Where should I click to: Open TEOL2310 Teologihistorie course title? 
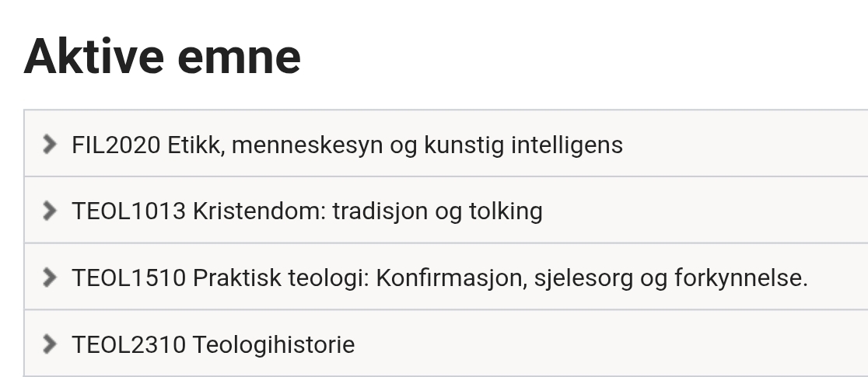point(213,344)
